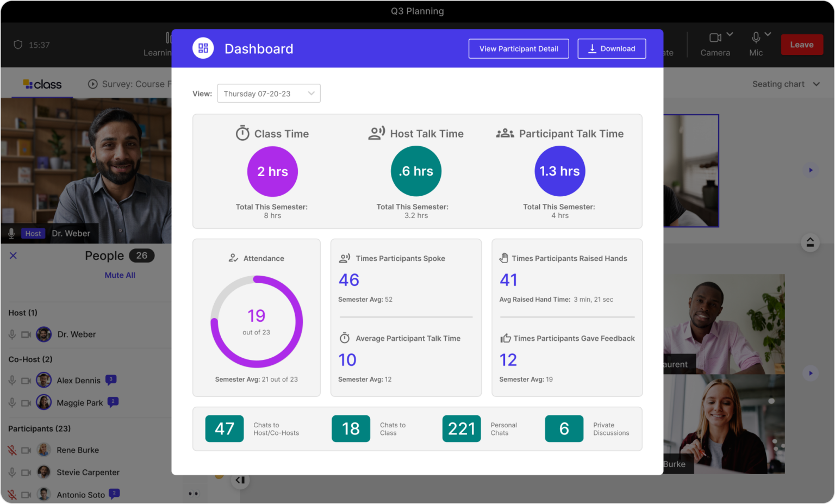
Task: Click Average Participant Talk Time stopwatch icon
Action: pyautogui.click(x=345, y=338)
